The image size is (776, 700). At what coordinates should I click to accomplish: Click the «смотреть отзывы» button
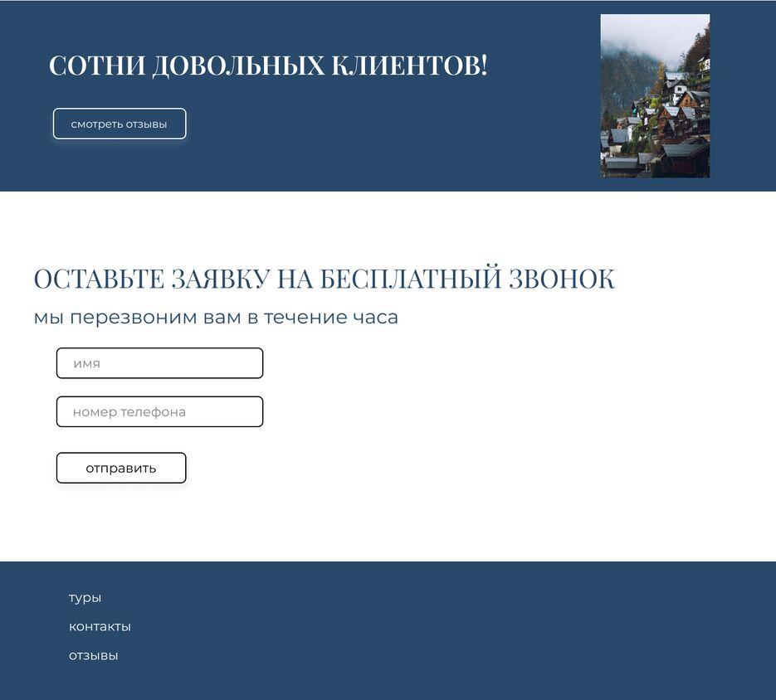120,124
